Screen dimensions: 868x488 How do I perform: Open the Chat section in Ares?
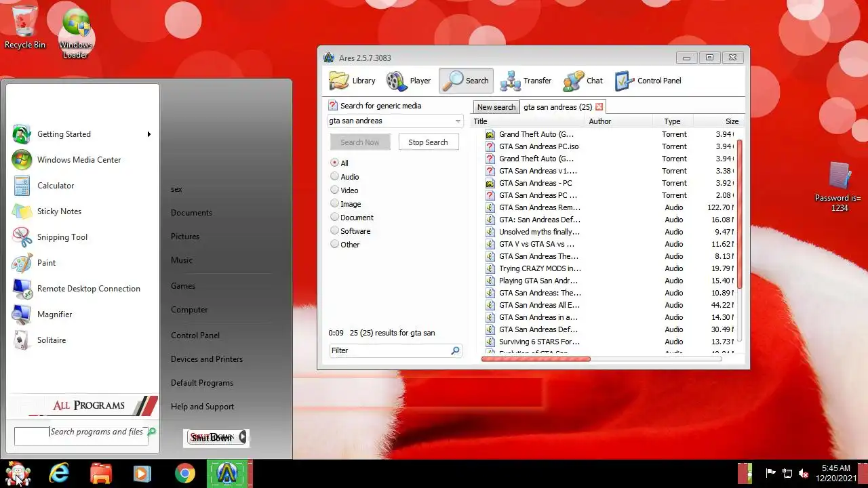[x=583, y=81]
